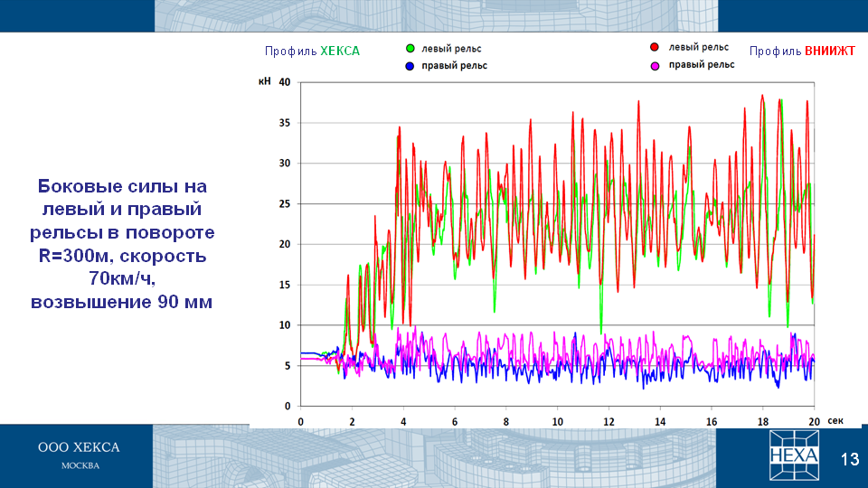Click the x-axis value 12
Image resolution: width=868 pixels, height=488 pixels.
tap(609, 422)
